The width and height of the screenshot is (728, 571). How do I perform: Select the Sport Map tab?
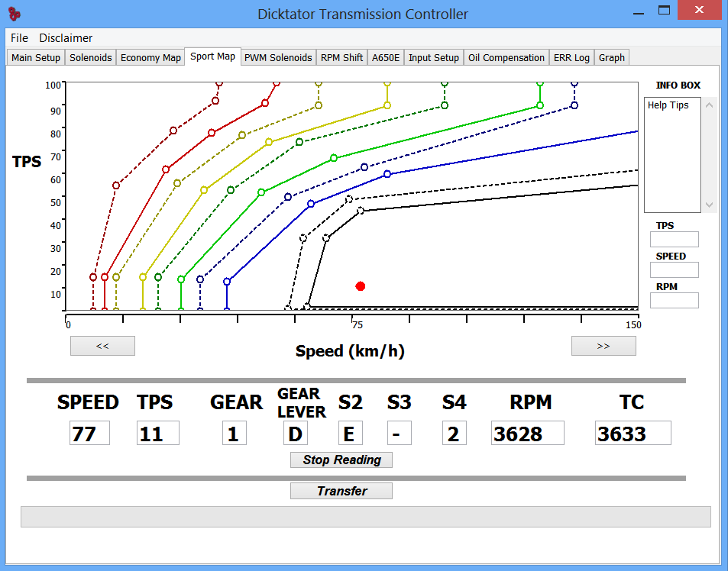click(212, 56)
